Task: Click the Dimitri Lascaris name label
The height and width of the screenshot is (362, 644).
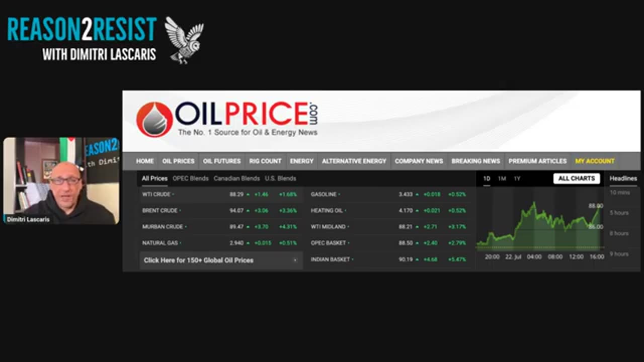Action: coord(28,219)
